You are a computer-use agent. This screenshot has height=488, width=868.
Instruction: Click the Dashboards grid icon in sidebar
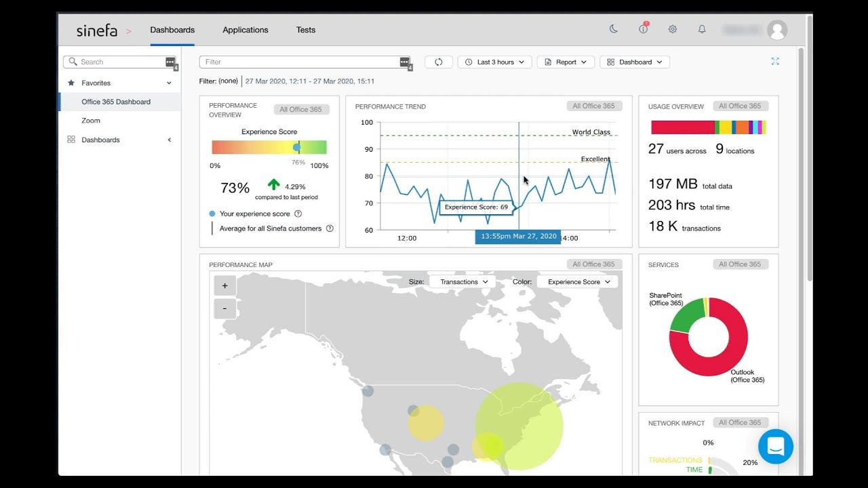tap(71, 140)
